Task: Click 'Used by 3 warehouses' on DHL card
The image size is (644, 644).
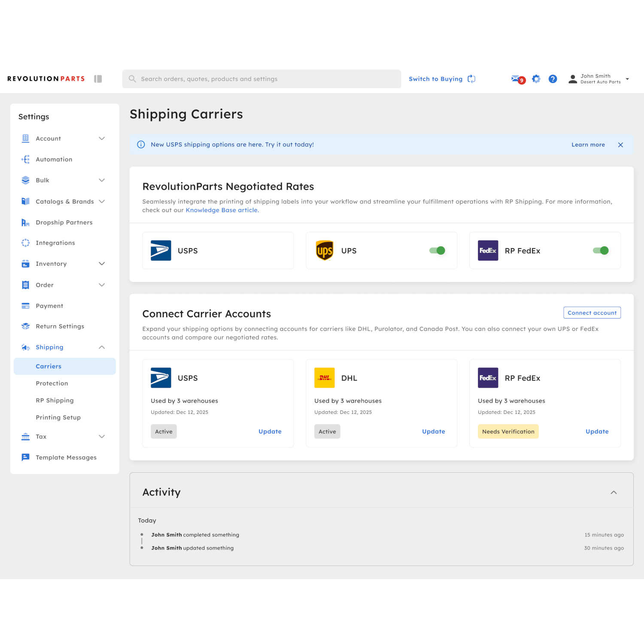Action: (x=348, y=401)
